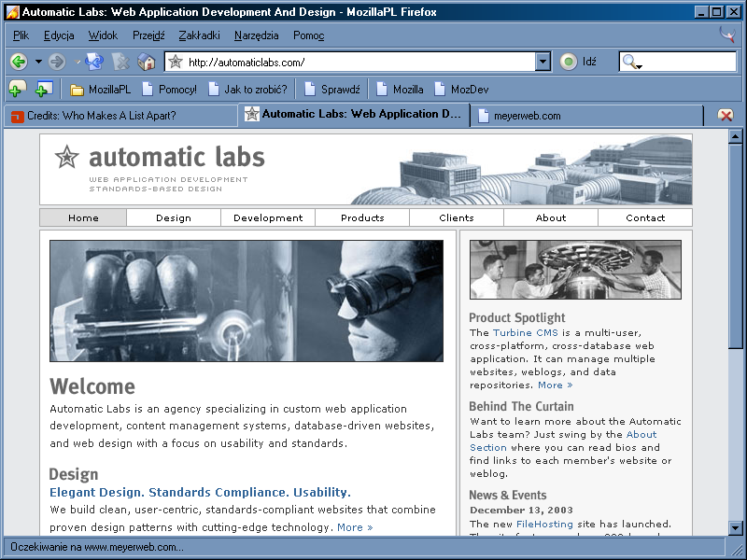Open the Back button history dropdown arrow
The width and height of the screenshot is (747, 560).
tap(38, 62)
